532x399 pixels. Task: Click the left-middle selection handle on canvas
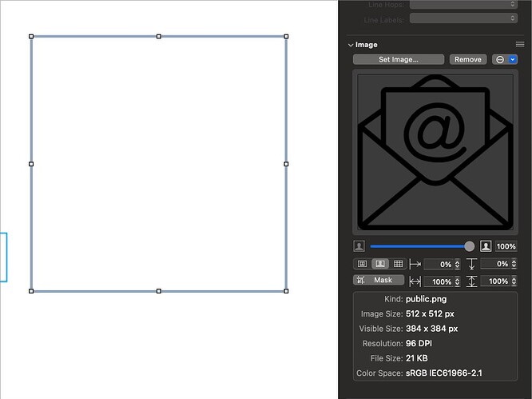pos(31,164)
